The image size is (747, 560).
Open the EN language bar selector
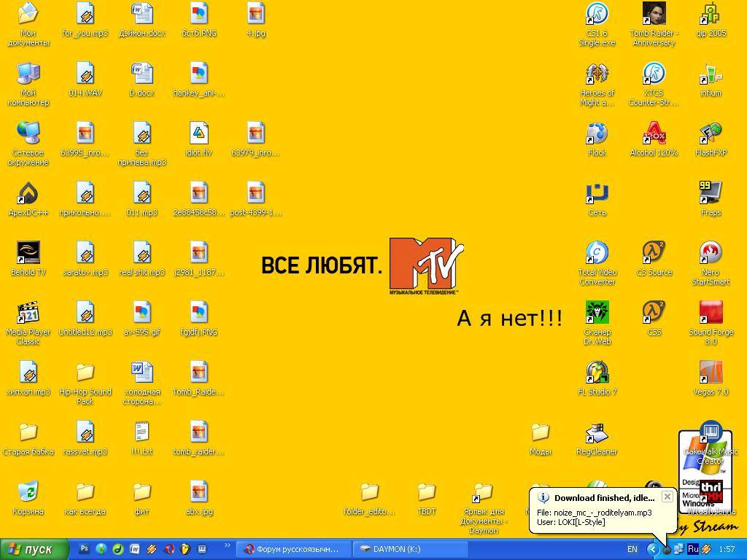point(632,550)
